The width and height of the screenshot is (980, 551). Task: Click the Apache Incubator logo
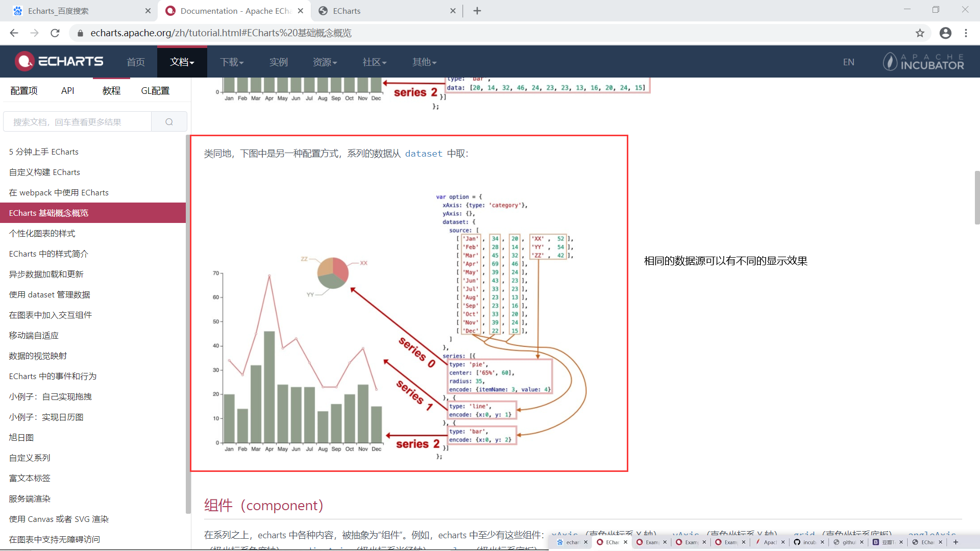[923, 62]
